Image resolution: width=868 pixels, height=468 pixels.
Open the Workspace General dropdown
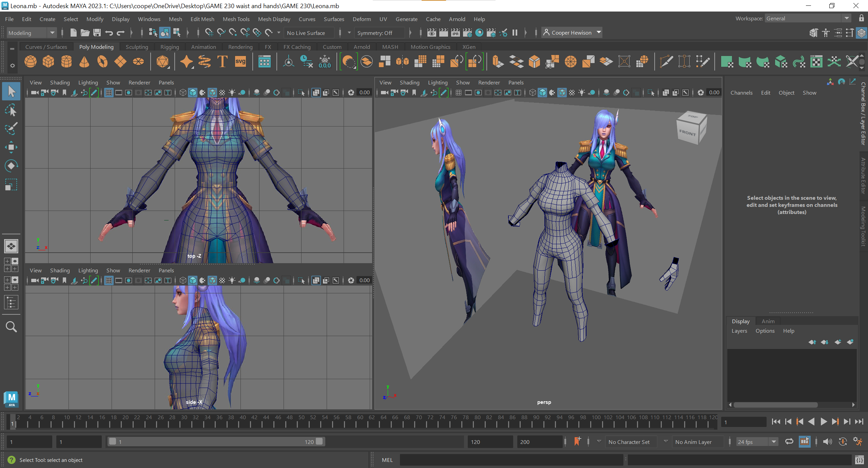pos(808,19)
